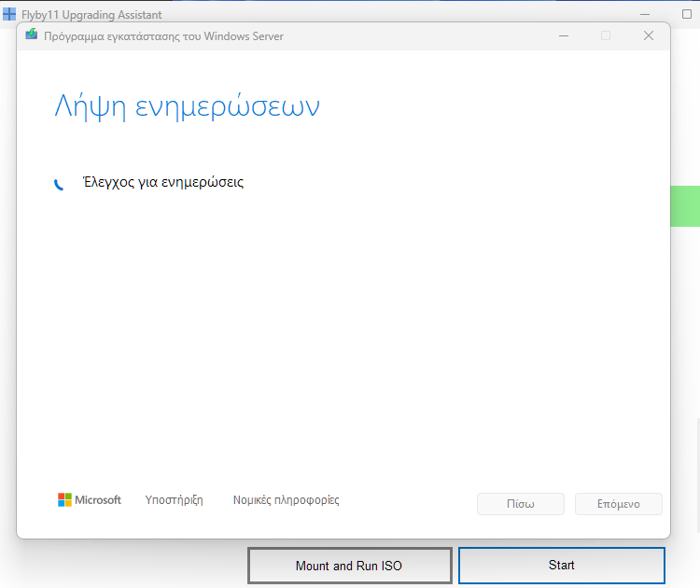
Task: Click the setup dialog title text
Action: [x=163, y=36]
